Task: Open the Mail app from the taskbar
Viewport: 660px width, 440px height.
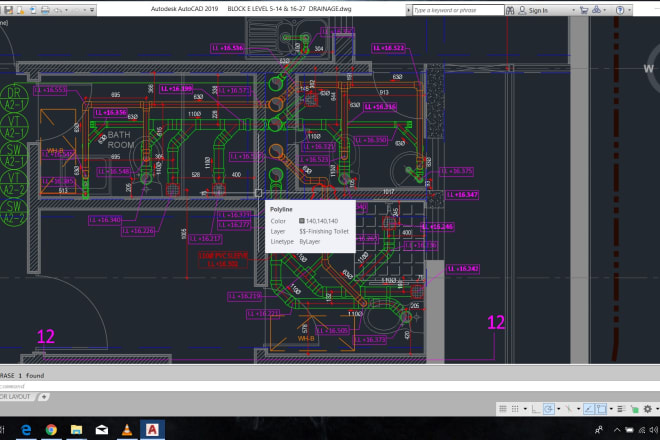Action: [x=101, y=429]
